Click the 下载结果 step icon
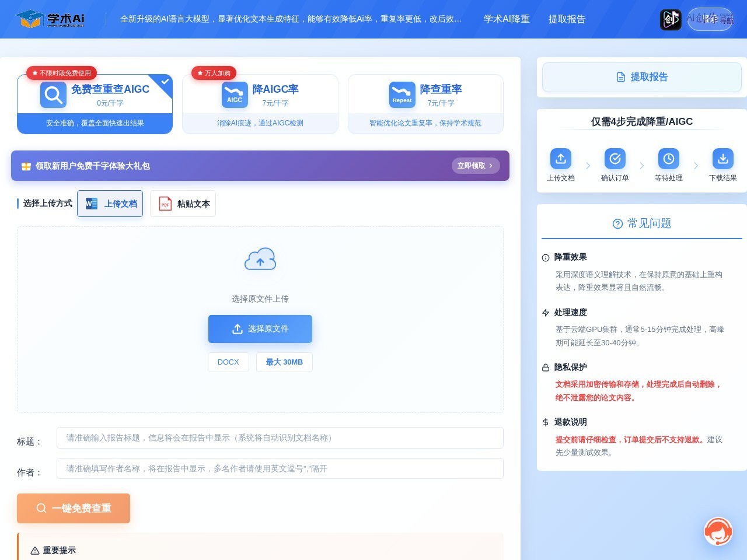Screen dimensions: 747x560 [x=723, y=159]
